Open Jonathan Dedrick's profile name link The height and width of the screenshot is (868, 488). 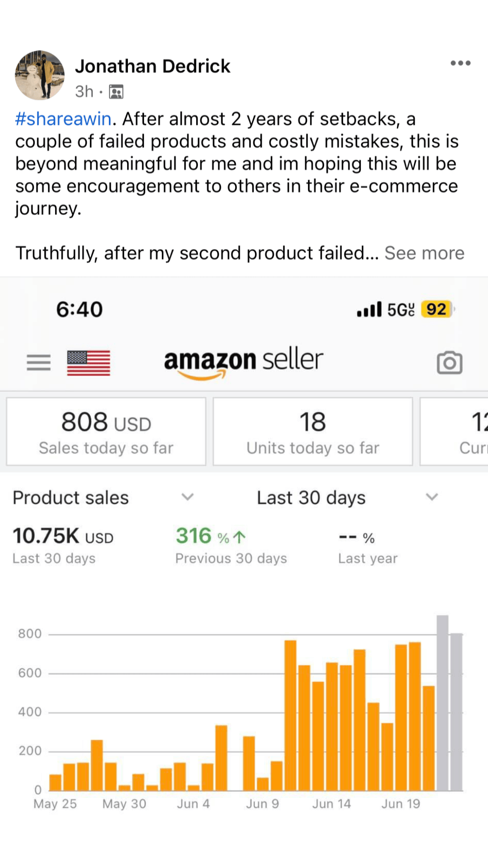click(x=152, y=66)
